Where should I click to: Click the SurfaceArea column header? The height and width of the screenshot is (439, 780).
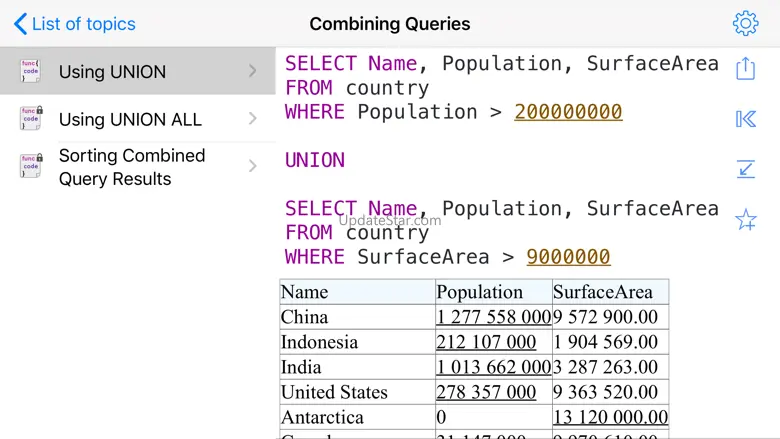[610, 292]
